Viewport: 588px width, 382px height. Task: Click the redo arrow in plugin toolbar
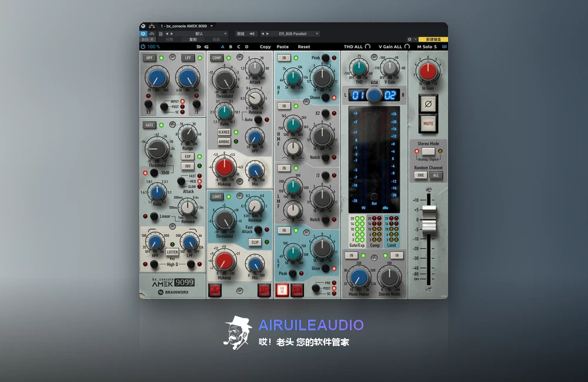(x=206, y=47)
